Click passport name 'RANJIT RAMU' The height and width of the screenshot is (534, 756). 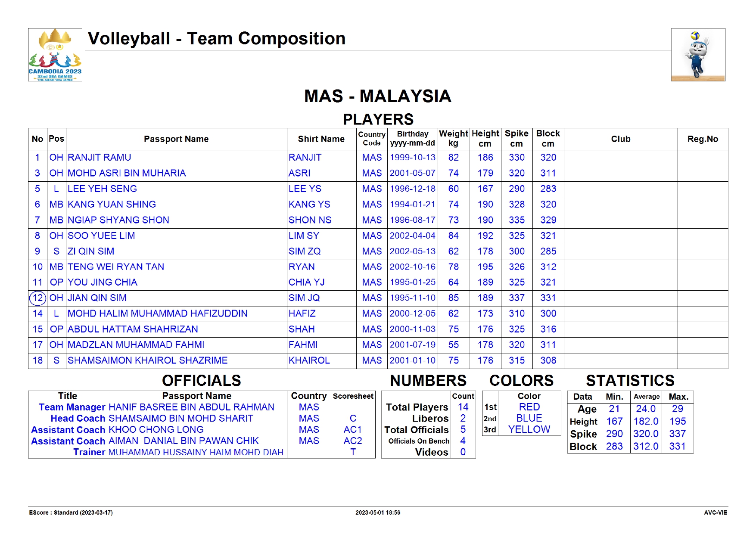pos(100,158)
